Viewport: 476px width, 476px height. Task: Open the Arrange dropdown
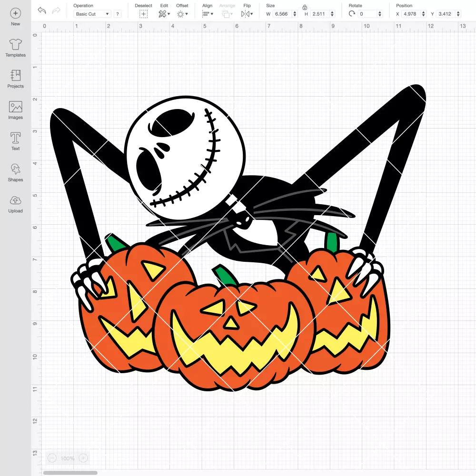[227, 14]
